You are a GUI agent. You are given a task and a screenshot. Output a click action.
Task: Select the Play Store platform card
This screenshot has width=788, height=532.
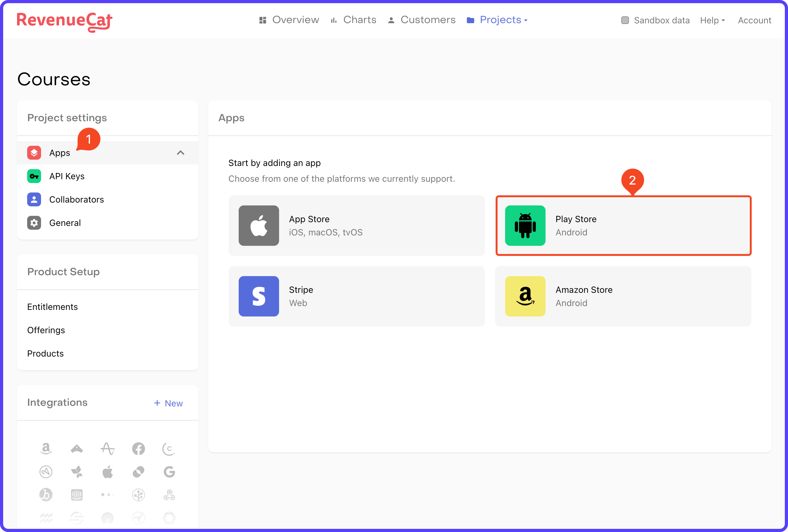coord(623,225)
